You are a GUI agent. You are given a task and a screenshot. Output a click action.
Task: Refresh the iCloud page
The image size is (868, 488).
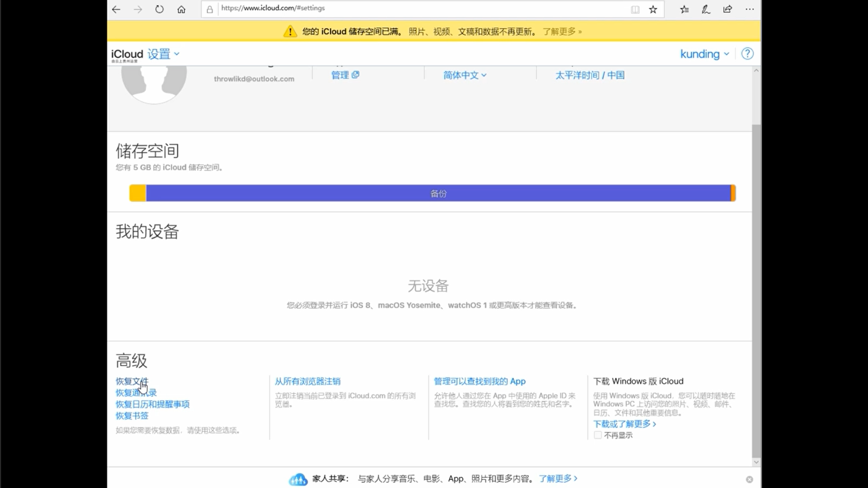tap(159, 9)
